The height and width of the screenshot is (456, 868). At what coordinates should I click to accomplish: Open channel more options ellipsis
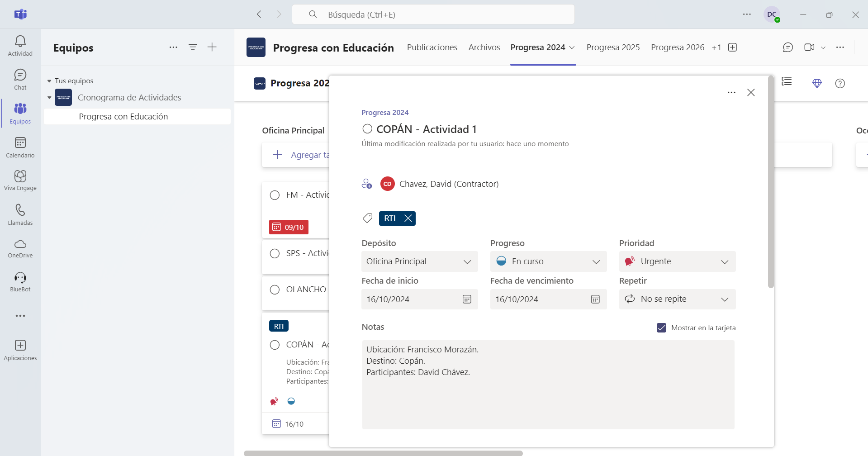[x=840, y=47]
